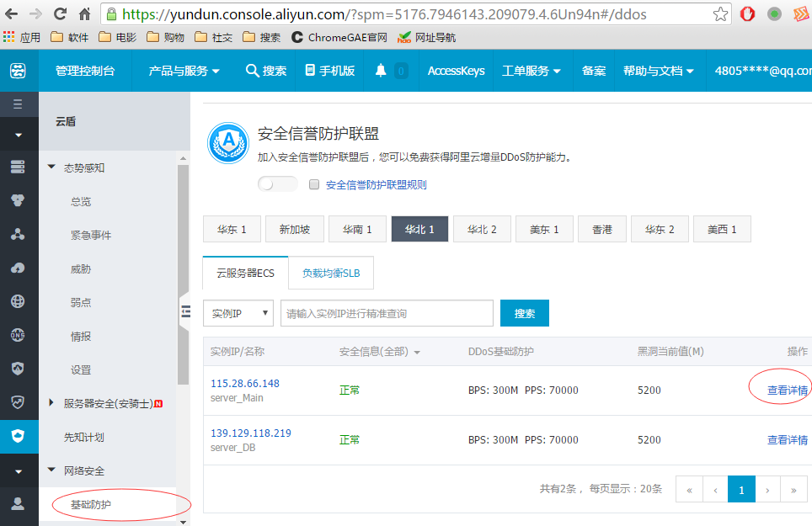This screenshot has height=526, width=812.
Task: Click the browser back arrow
Action: pyautogui.click(x=11, y=14)
